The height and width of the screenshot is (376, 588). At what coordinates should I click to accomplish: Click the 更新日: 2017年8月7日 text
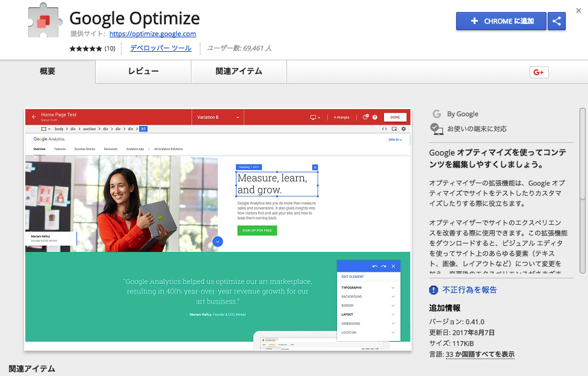pyautogui.click(x=462, y=333)
